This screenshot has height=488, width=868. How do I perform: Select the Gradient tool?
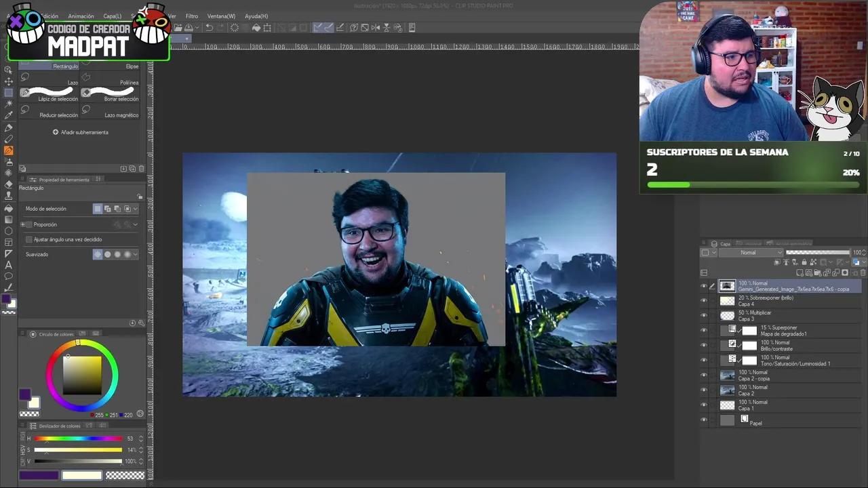[x=9, y=220]
